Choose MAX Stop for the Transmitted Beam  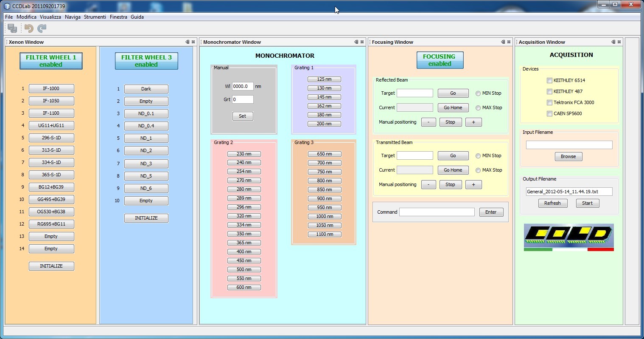(478, 170)
